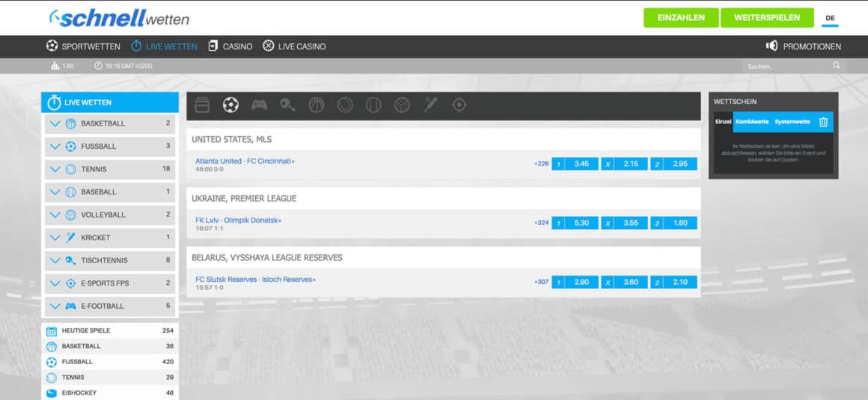The width and height of the screenshot is (868, 400).
Task: Expand the Tennis live section chevron
Action: 55,169
